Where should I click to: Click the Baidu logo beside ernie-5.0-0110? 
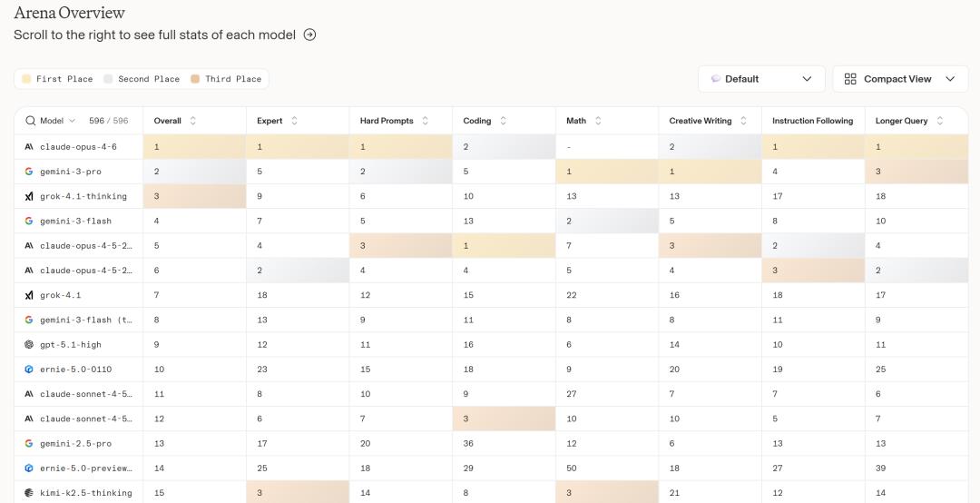click(29, 370)
